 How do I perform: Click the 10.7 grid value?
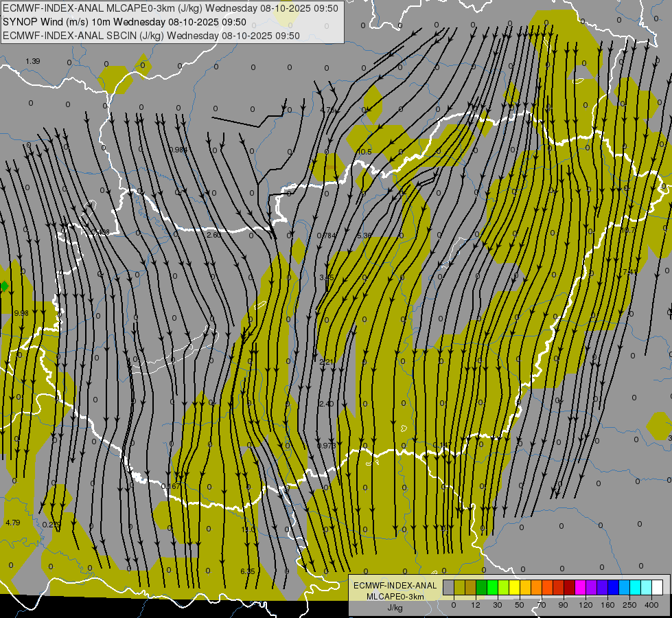(628, 230)
